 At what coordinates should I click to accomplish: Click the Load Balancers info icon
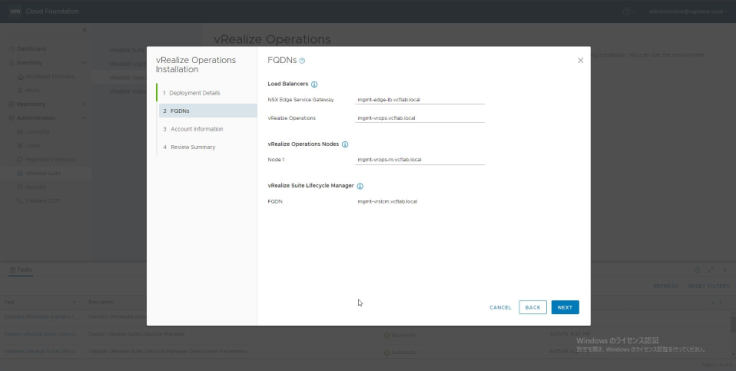click(x=314, y=85)
